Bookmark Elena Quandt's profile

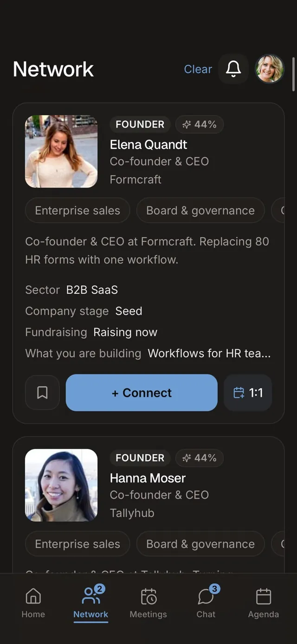pos(42,393)
